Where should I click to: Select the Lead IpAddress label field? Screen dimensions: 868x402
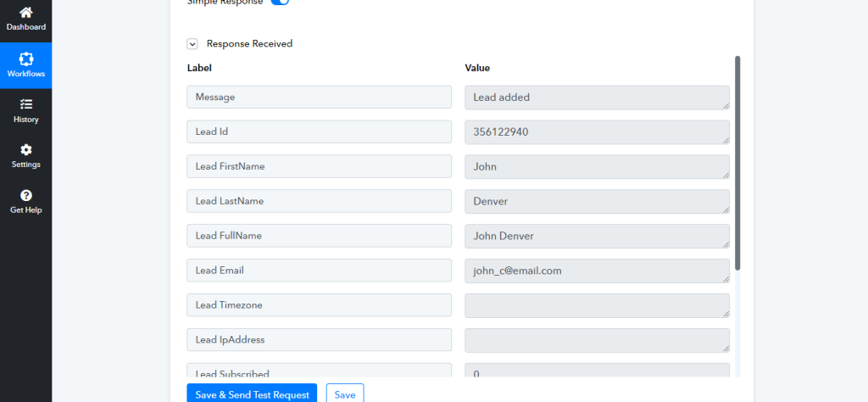319,340
